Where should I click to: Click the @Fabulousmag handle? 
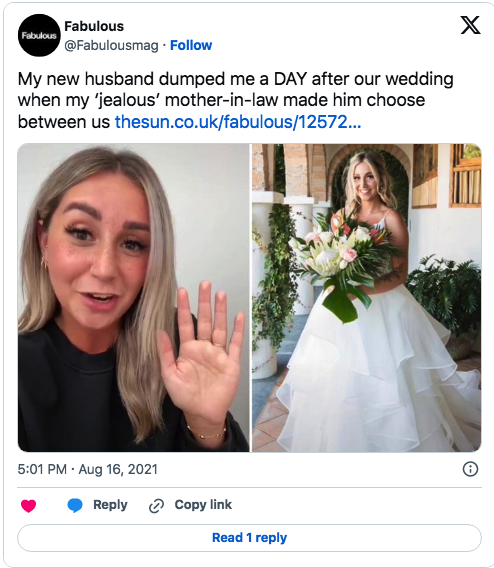111,46
